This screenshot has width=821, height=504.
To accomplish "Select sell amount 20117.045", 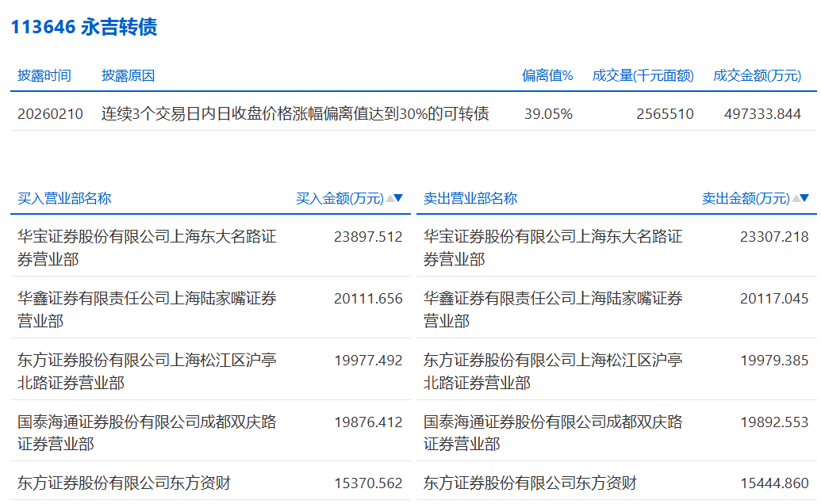I will click(774, 299).
